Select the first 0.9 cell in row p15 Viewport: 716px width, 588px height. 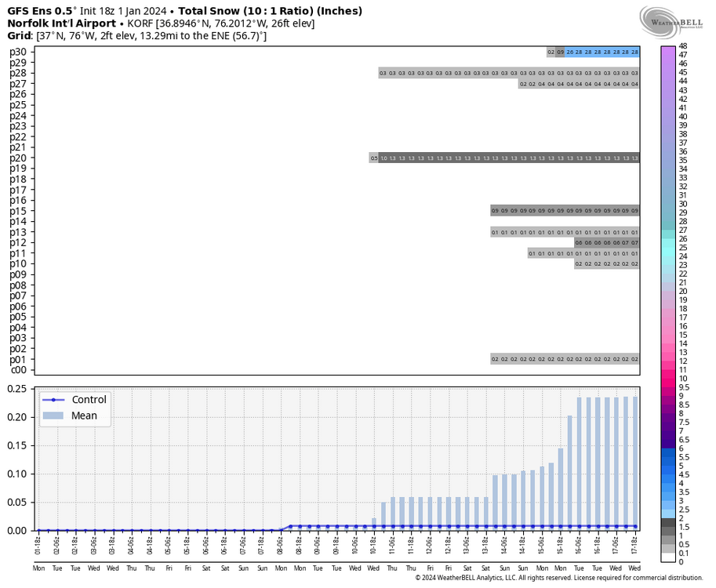pyautogui.click(x=495, y=211)
